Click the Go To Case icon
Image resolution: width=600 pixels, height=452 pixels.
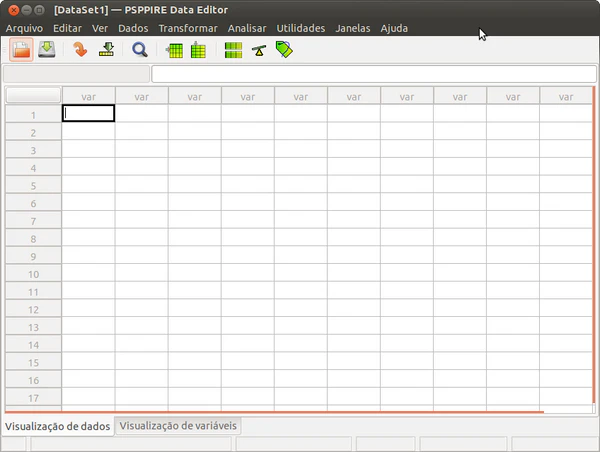click(106, 50)
